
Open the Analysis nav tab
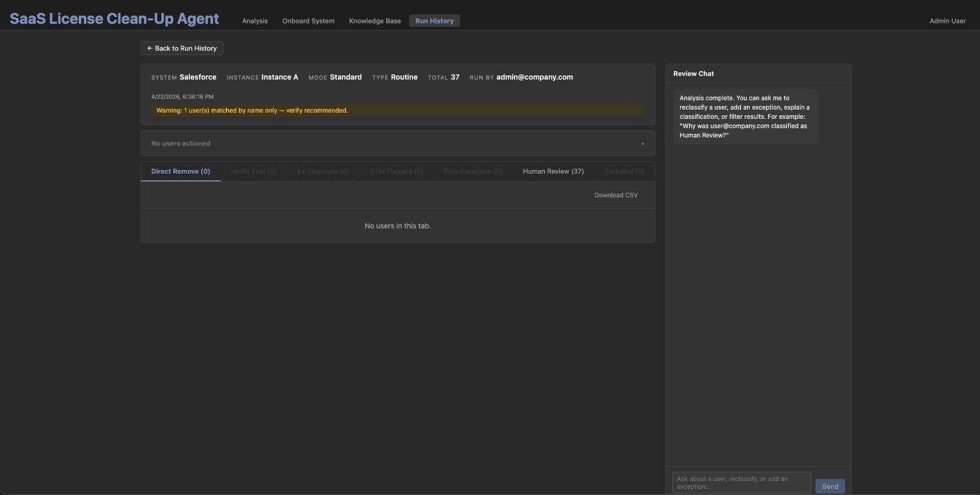(x=255, y=21)
